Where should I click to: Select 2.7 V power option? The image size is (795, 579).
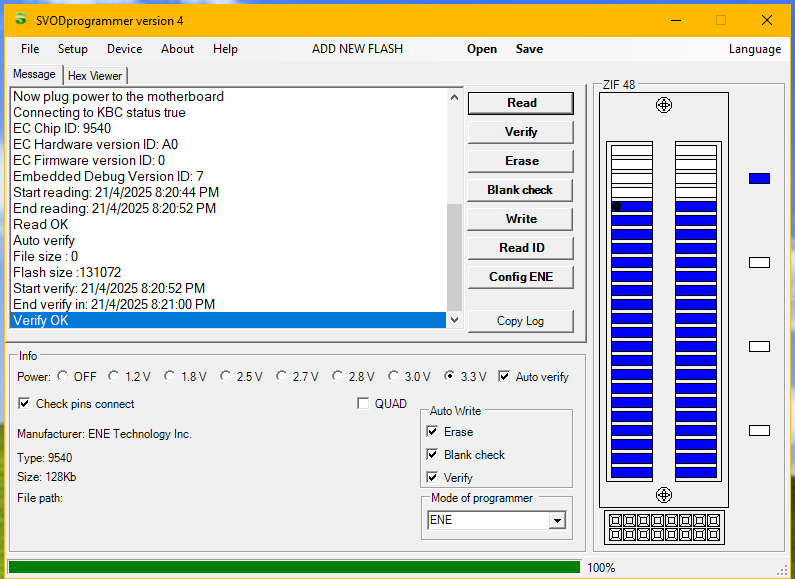point(281,376)
